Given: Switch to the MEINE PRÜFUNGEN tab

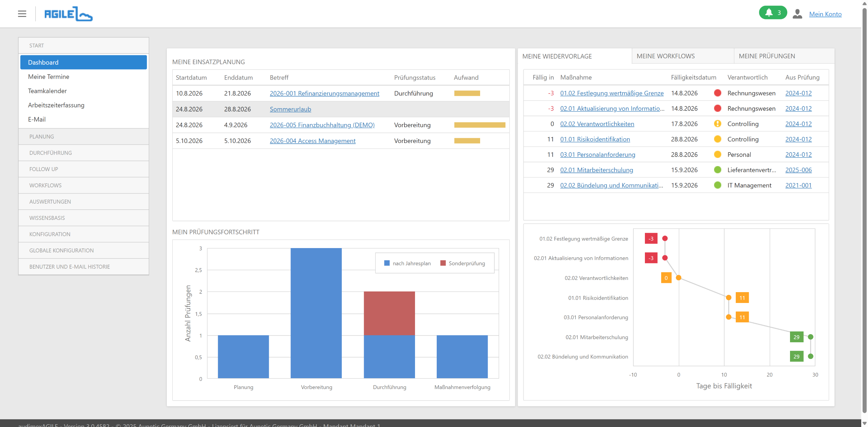Looking at the screenshot, I should coord(784,56).
